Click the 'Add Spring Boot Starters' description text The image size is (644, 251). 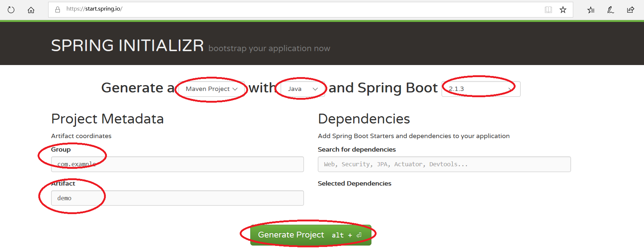414,136
